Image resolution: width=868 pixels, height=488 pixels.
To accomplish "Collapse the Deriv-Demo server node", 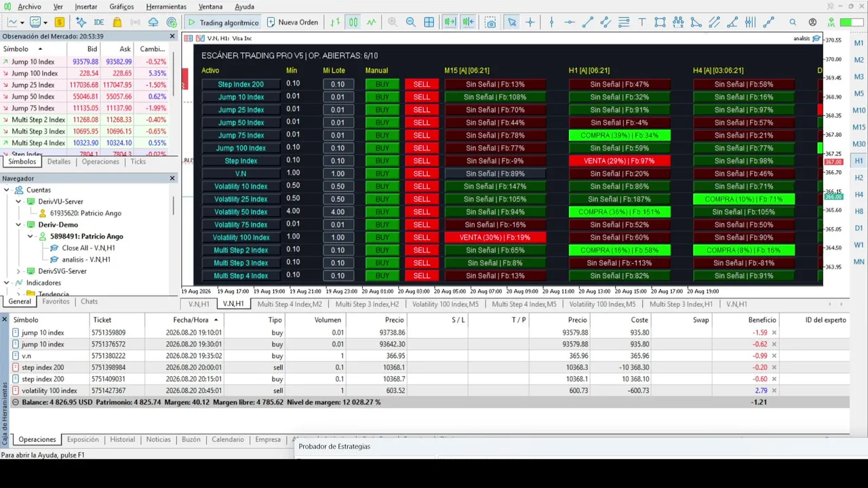I will tap(18, 224).
